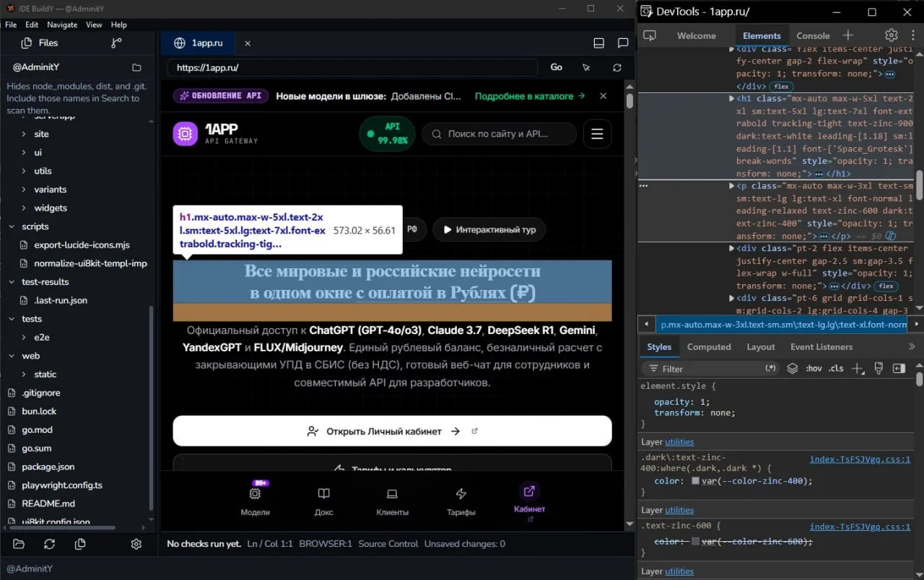Screen dimensions: 924x580
Task: Open Клиенты in the bottom navigation
Action: point(392,500)
